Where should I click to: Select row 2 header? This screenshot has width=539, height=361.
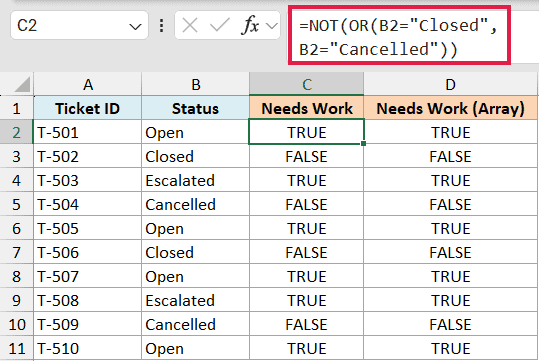click(16, 132)
